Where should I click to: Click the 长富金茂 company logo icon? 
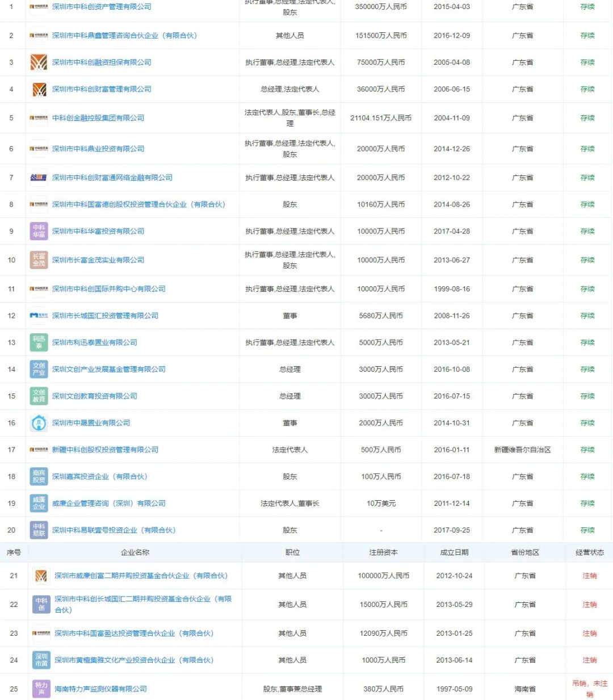39,260
